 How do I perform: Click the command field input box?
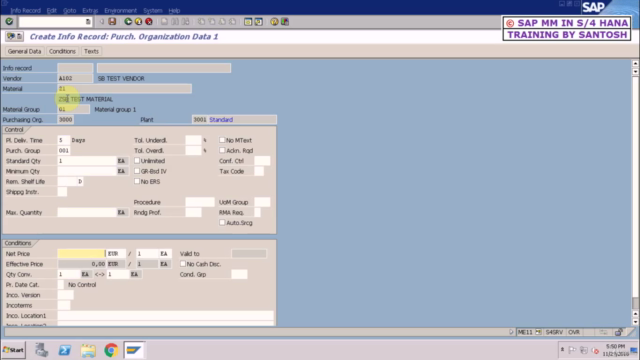(52, 22)
